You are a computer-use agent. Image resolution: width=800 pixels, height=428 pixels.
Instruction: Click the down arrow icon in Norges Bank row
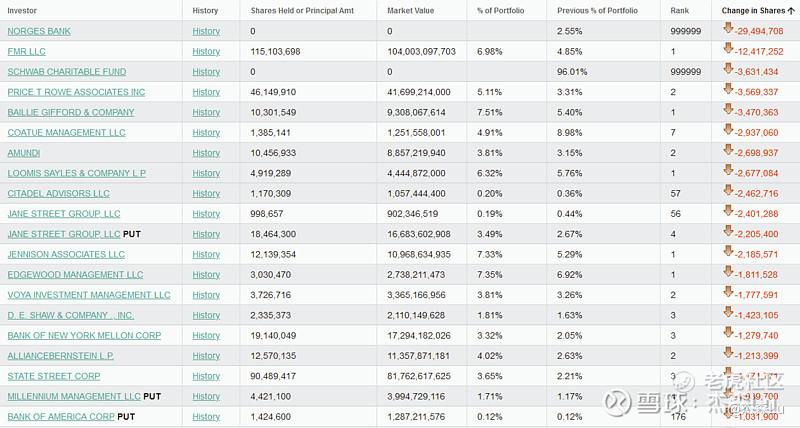coord(727,30)
